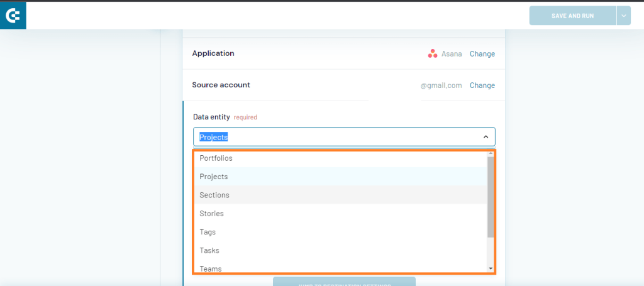Click the Save and Run button
Image resolution: width=644 pixels, height=286 pixels.
pyautogui.click(x=572, y=16)
